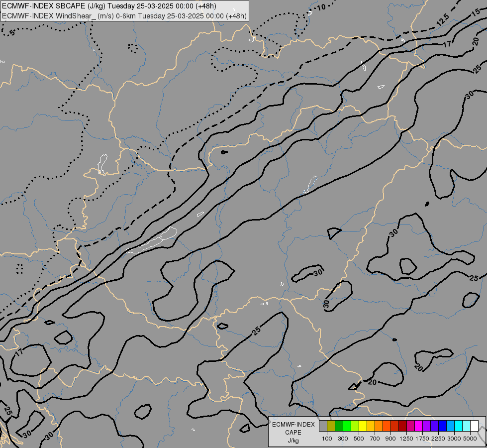The height and width of the screenshot is (448, 487).
Task: Click the olive swatch in the CAPE legend
Action: coord(331,426)
